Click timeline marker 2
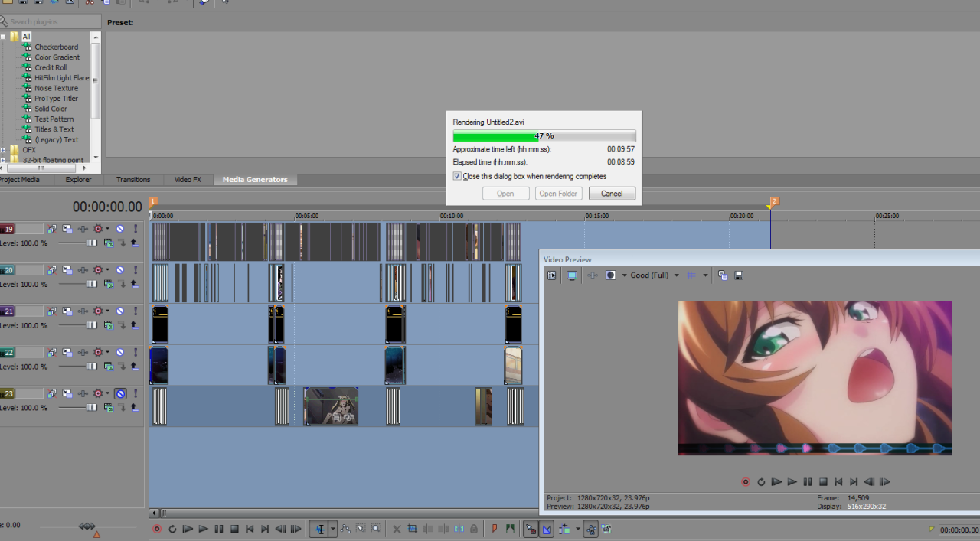This screenshot has width=980, height=541. [x=774, y=201]
